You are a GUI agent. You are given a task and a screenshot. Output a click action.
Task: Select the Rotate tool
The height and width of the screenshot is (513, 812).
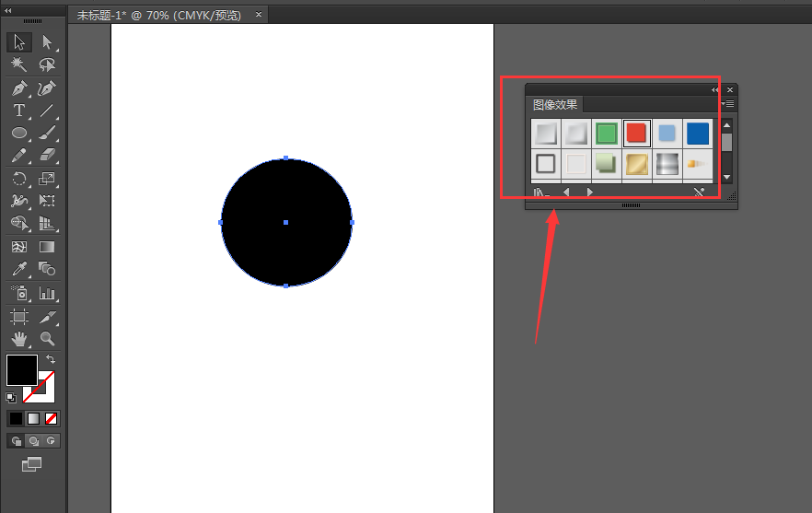19,179
